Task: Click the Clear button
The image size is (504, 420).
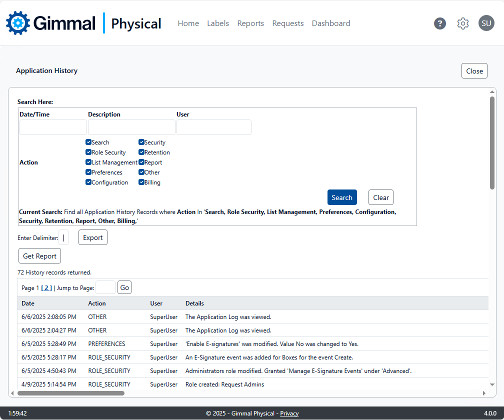Action: click(381, 197)
